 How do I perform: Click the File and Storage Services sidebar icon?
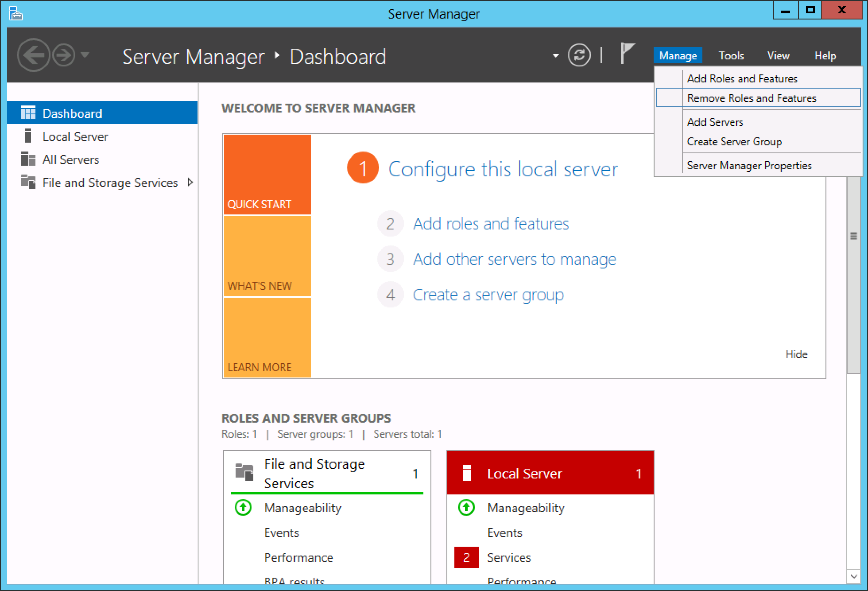click(x=28, y=182)
